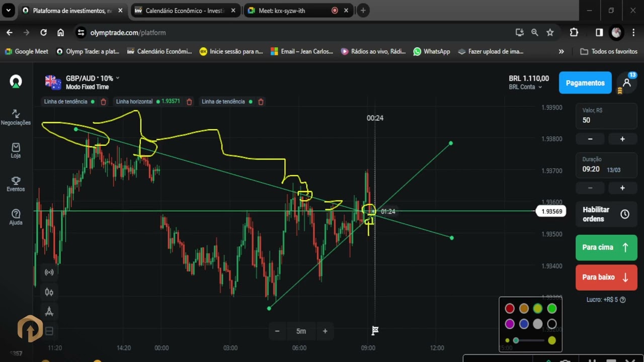Switch to the Meet: krx-syzw-ith tab

click(x=299, y=11)
